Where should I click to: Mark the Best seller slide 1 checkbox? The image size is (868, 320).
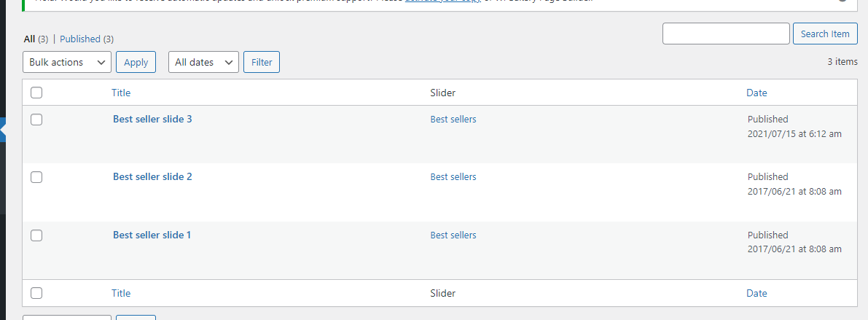coord(36,235)
